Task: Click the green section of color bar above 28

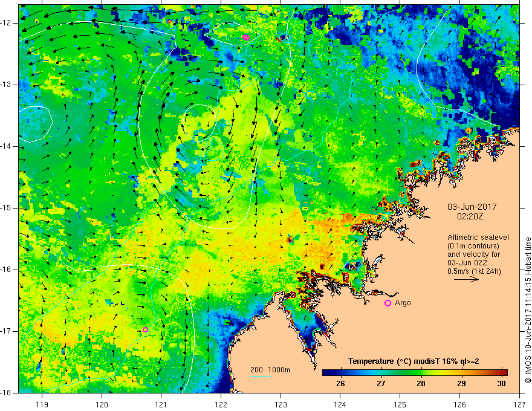Action: pos(421,373)
